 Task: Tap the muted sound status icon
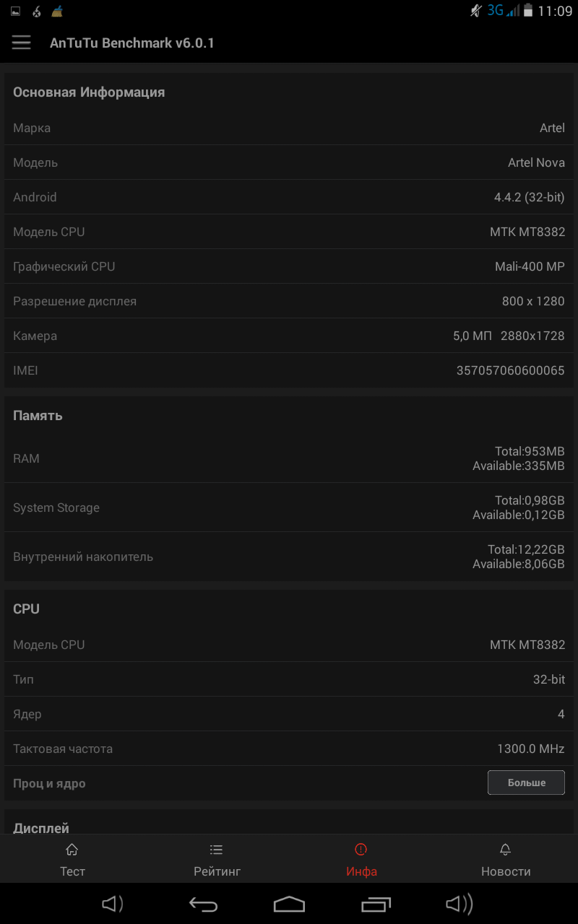(475, 11)
